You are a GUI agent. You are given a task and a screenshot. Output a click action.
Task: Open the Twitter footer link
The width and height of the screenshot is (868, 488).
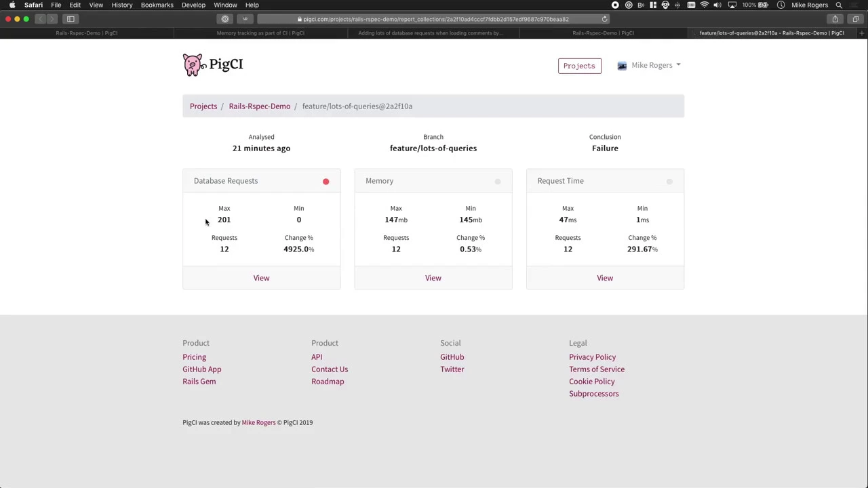tap(452, 369)
